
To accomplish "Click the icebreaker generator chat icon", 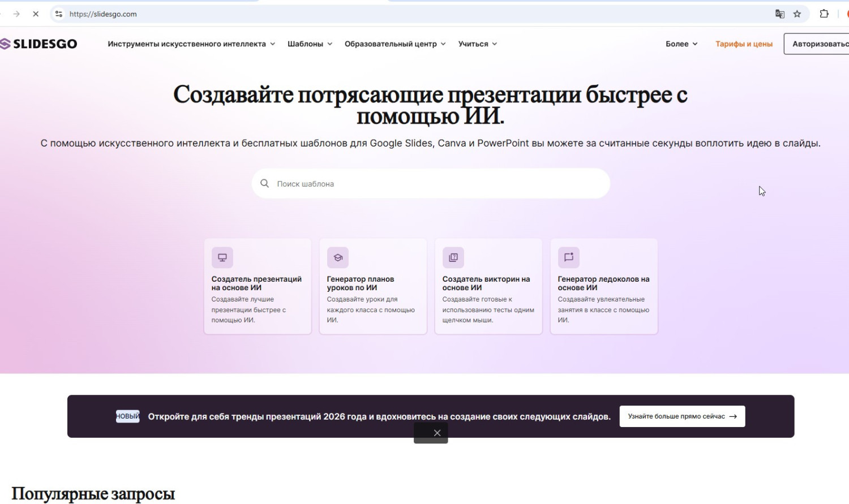I will (x=569, y=257).
